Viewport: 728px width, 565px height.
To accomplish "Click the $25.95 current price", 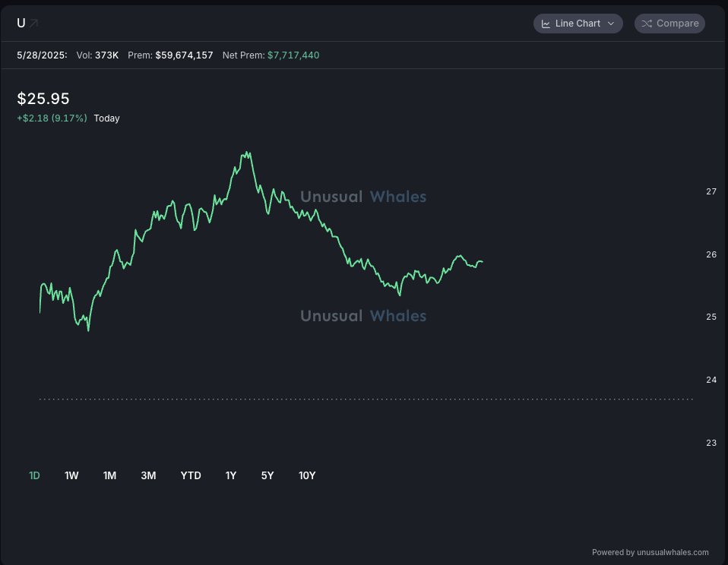I will pyautogui.click(x=43, y=98).
